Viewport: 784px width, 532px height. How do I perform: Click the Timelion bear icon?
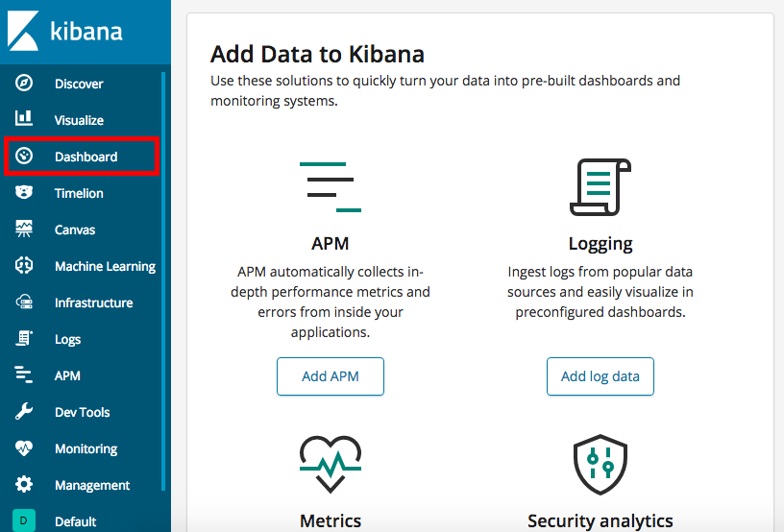(23, 192)
